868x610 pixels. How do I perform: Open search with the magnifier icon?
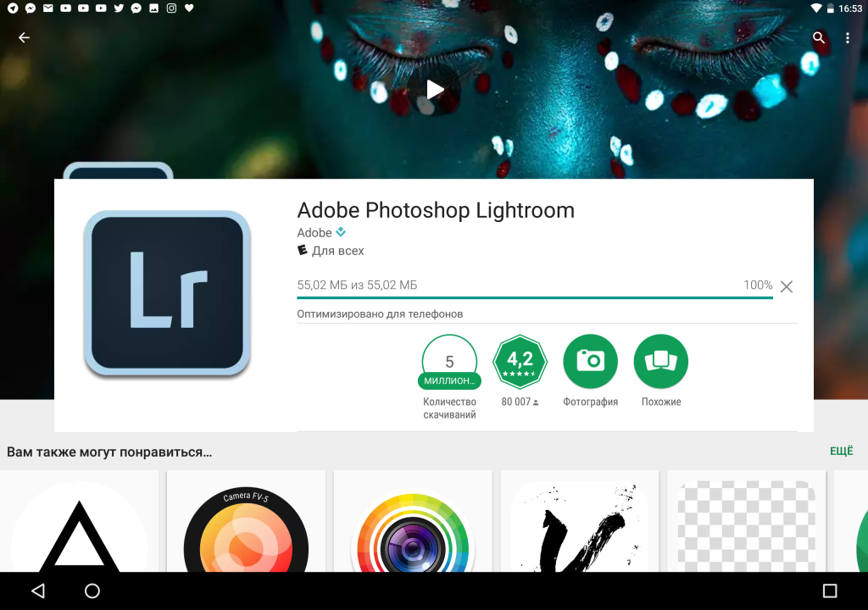[819, 38]
